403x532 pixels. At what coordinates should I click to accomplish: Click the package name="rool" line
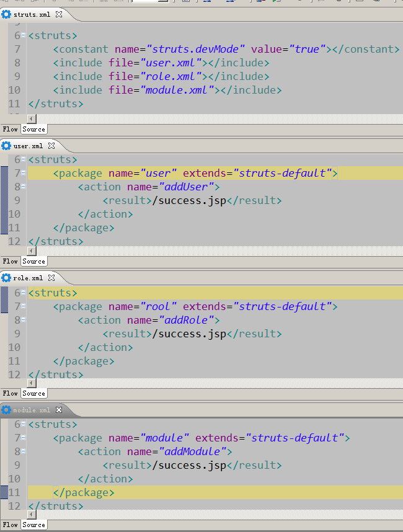point(195,307)
